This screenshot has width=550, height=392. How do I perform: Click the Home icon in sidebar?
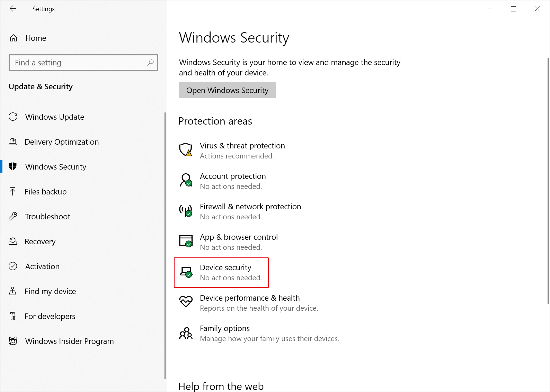coord(14,38)
